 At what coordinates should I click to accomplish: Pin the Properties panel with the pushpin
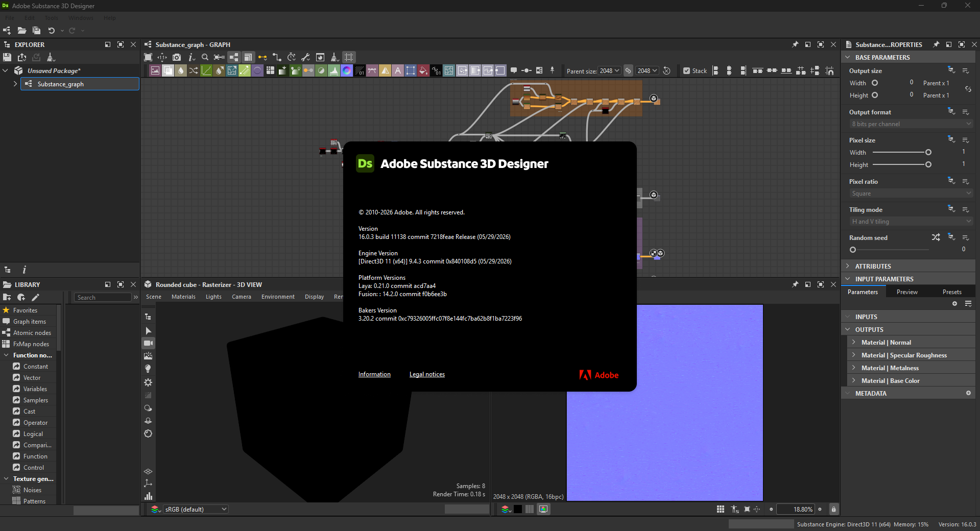[x=936, y=44]
